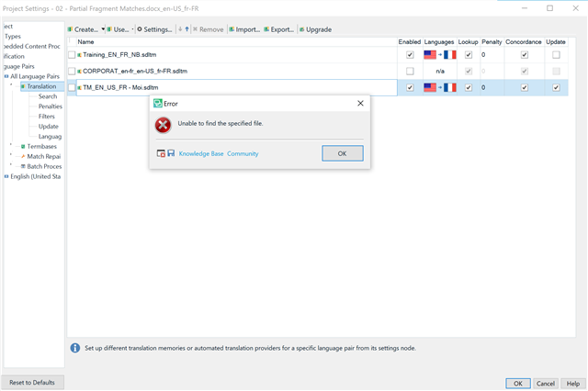
Task: Open the Create dropdown arrow
Action: pyautogui.click(x=103, y=29)
